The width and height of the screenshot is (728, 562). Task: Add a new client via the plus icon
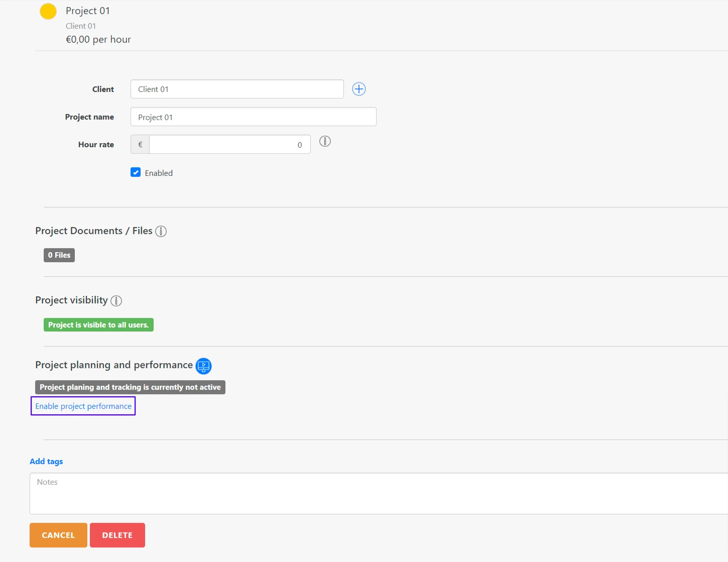coord(358,89)
